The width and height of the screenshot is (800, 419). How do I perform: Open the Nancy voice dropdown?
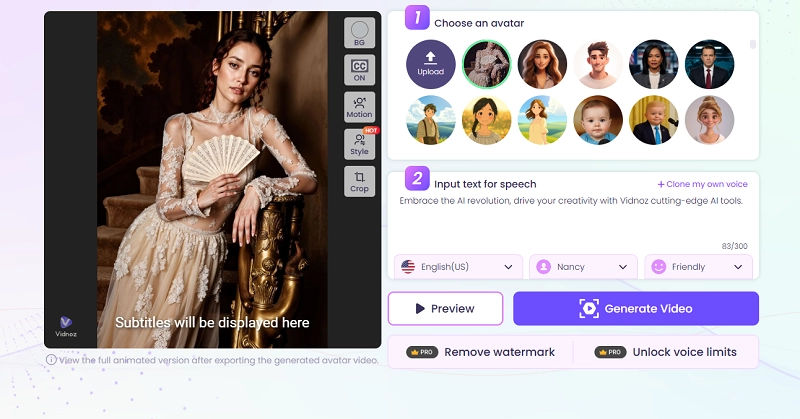583,267
